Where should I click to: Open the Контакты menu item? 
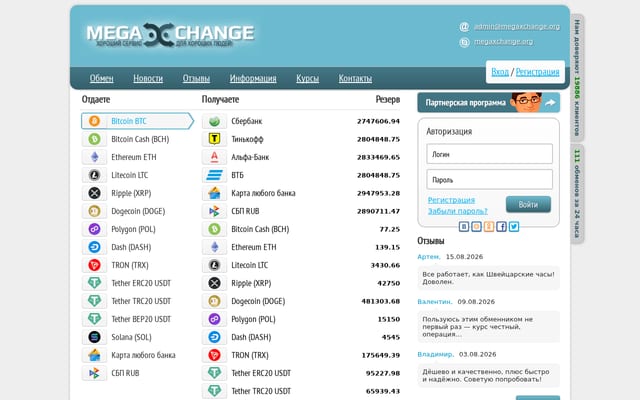pos(355,78)
